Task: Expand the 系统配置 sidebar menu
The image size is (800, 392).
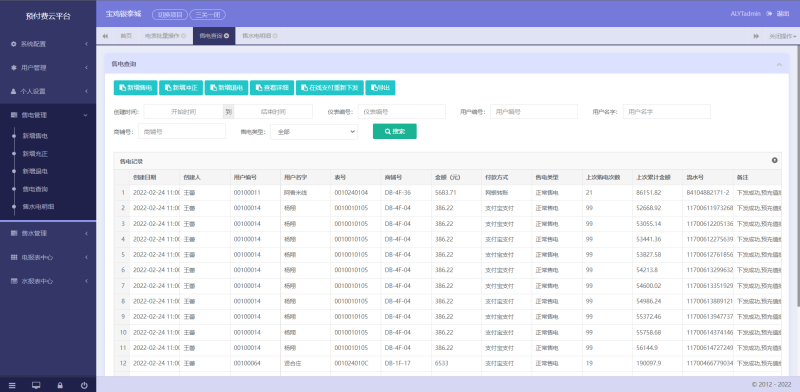Action: (48, 44)
